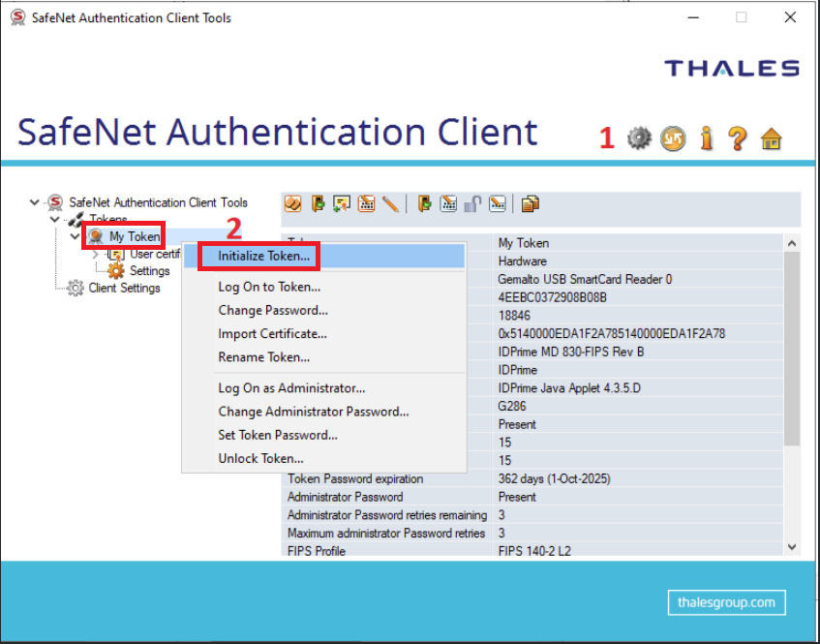Click the 'Gemalto USB SmartCard Reader 0' value

click(585, 279)
